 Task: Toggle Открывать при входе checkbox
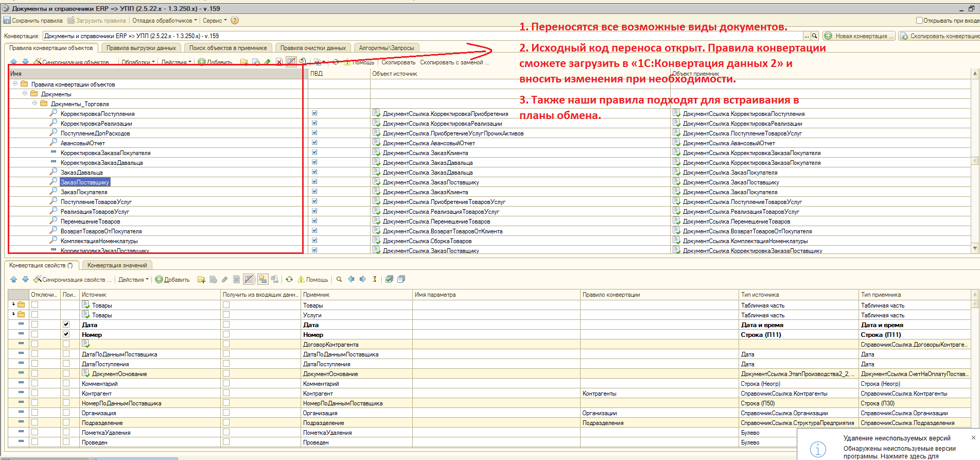click(919, 21)
